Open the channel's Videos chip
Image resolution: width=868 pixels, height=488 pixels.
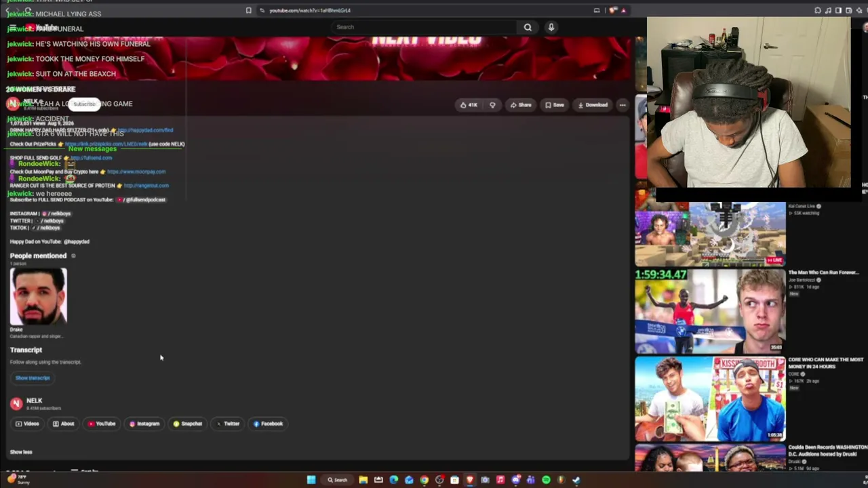point(27,424)
